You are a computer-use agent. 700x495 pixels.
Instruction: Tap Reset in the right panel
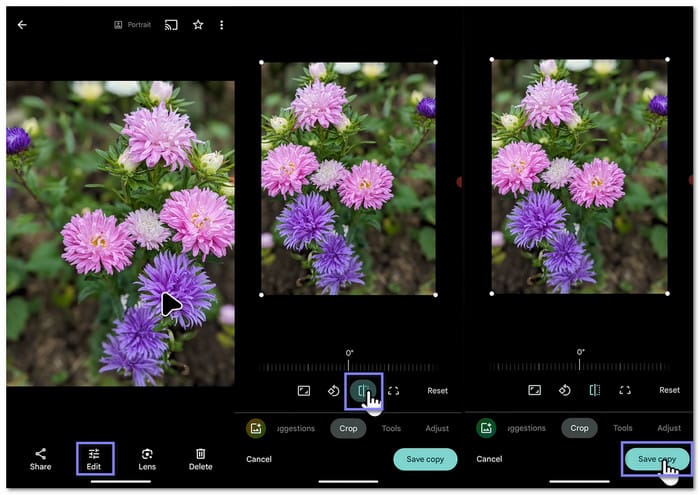point(669,390)
